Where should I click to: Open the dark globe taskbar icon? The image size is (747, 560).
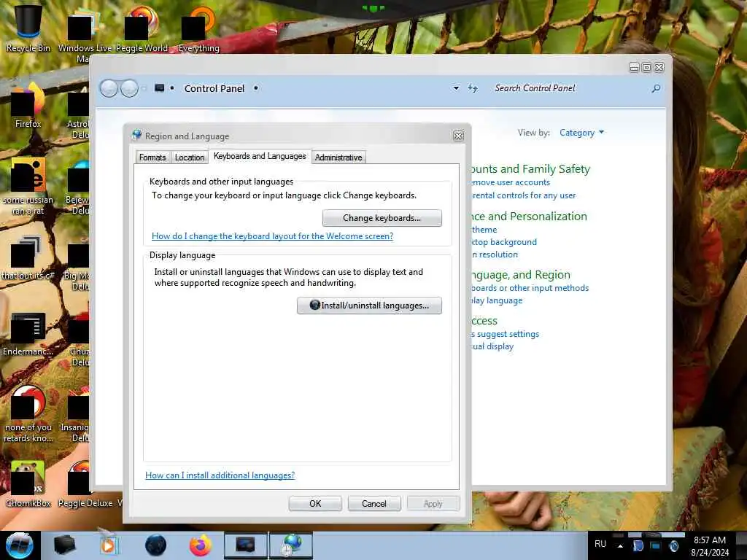click(x=155, y=545)
